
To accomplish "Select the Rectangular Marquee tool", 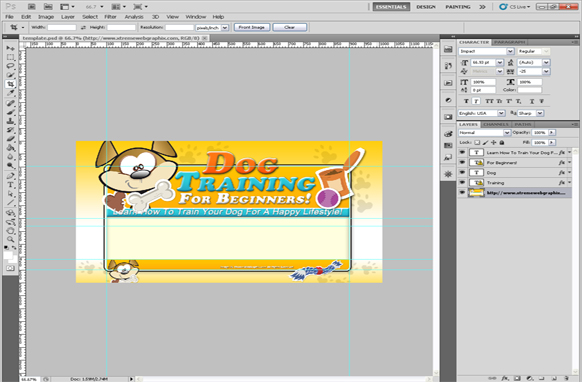I will [x=10, y=58].
